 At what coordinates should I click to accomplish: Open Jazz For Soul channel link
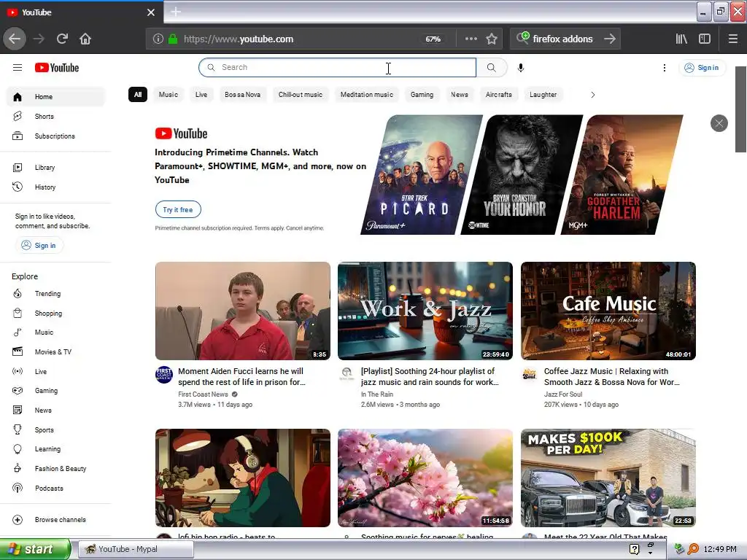[562, 394]
